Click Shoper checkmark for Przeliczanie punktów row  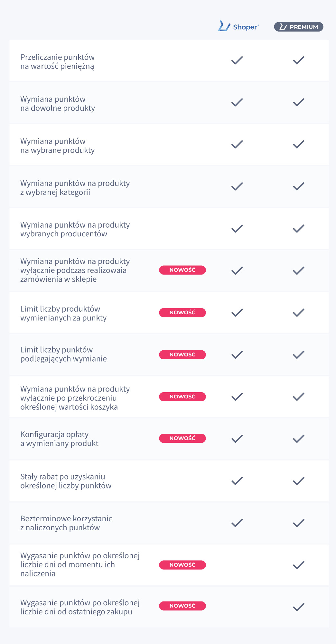click(237, 61)
